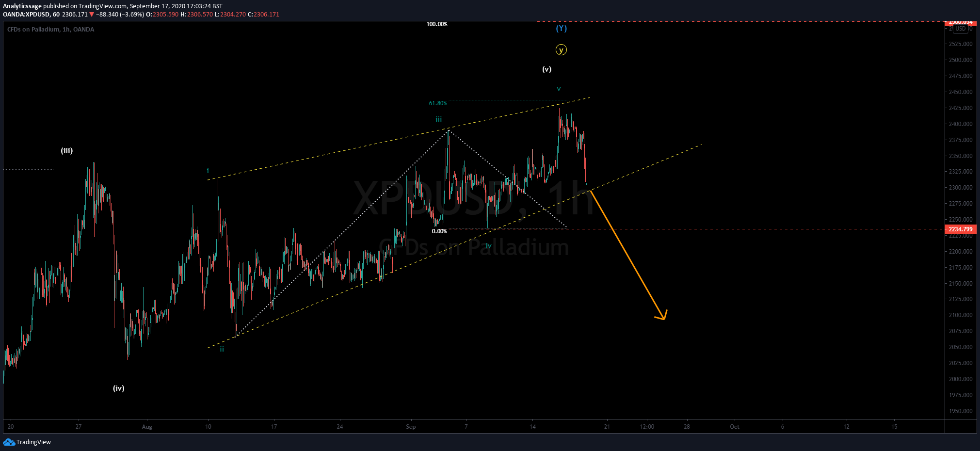Click the 'CFDs on Palladium, 1h, OANDA' title
The image size is (980, 451).
[x=50, y=29]
